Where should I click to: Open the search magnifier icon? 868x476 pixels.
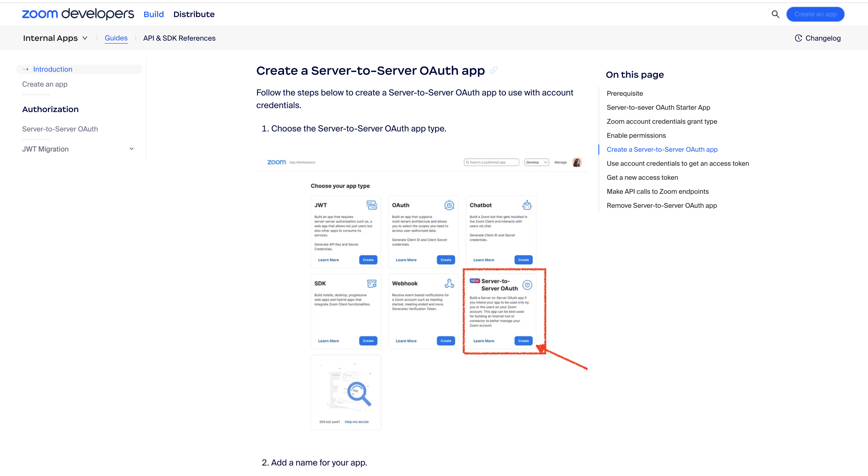tap(775, 14)
